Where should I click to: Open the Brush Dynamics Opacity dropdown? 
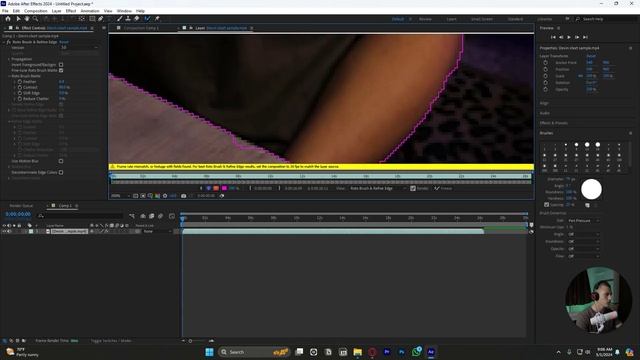click(x=583, y=249)
